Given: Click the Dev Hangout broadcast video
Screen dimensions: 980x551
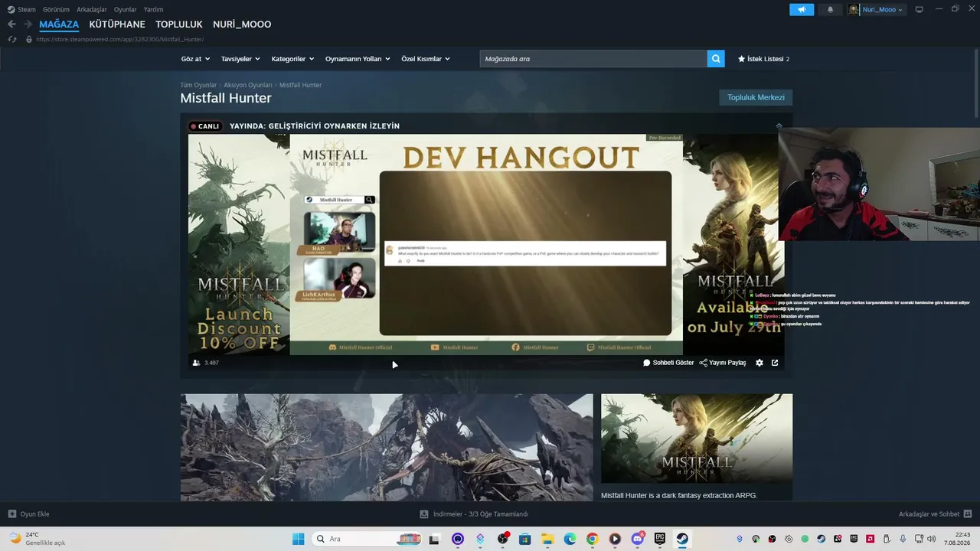Looking at the screenshot, I should pos(486,244).
